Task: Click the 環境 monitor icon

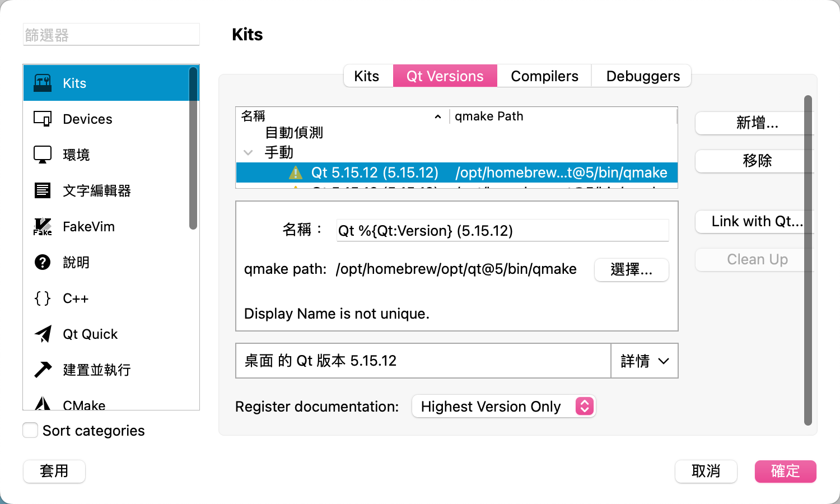Action: 43,155
